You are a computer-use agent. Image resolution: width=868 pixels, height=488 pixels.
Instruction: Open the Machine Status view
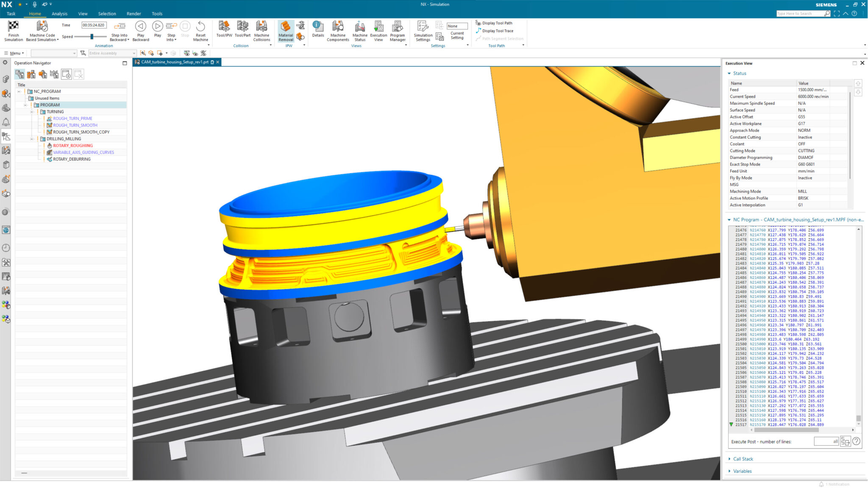tap(360, 28)
